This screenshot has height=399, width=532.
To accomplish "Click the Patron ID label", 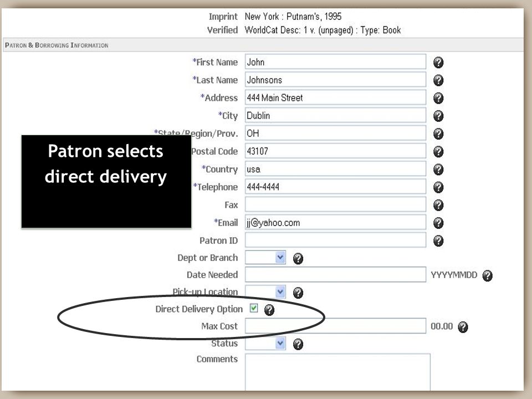I will click(x=218, y=241).
